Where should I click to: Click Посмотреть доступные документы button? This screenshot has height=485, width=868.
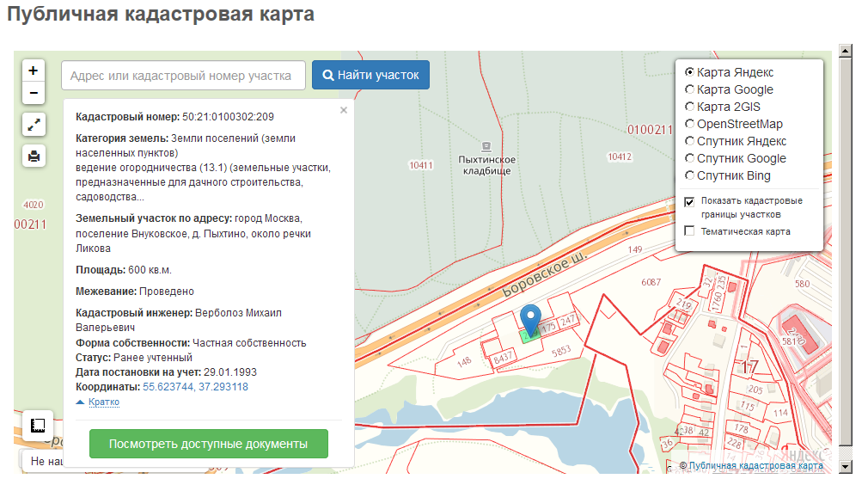208,444
